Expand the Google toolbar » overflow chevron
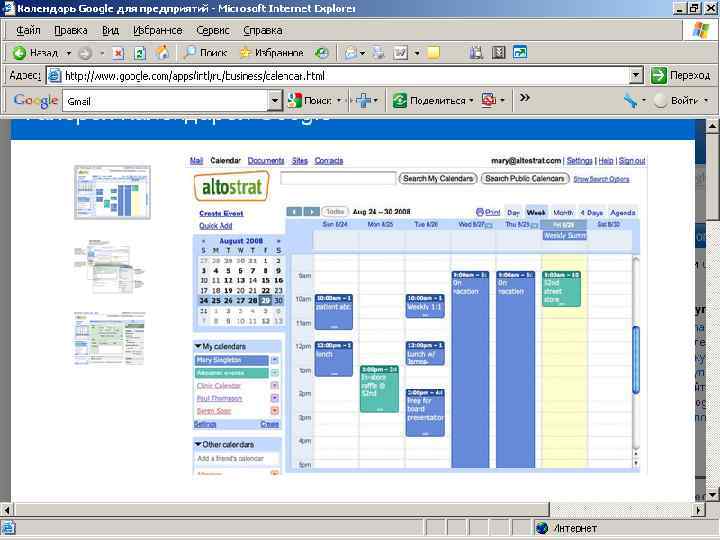The image size is (720, 540). (x=524, y=98)
